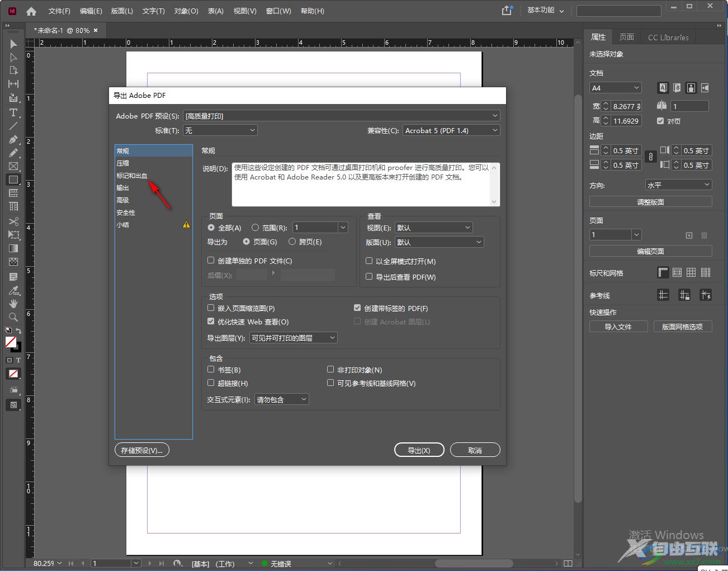Screen dimensions: 728x571
Task: Uncheck Create Tagged PDF checkbox
Action: 357,308
